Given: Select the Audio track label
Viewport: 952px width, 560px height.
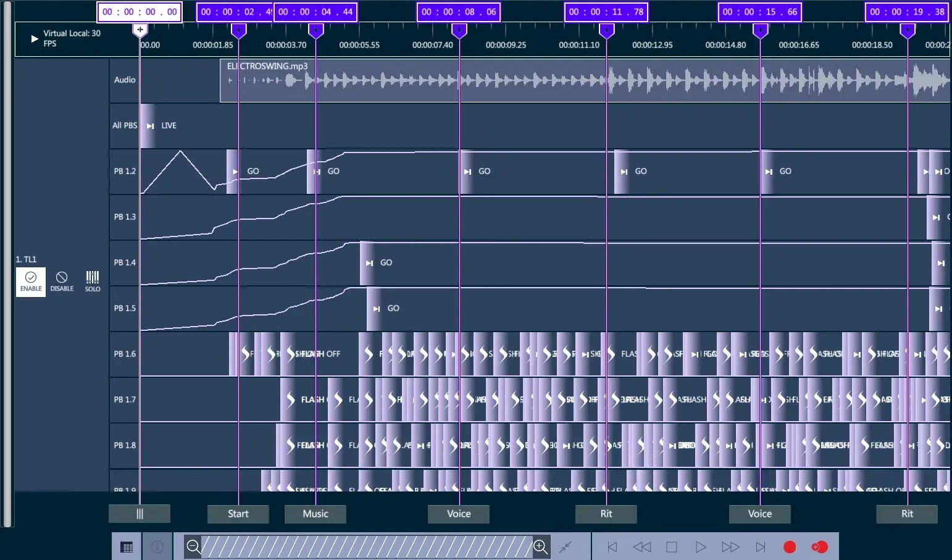Looking at the screenshot, I should 125,80.
